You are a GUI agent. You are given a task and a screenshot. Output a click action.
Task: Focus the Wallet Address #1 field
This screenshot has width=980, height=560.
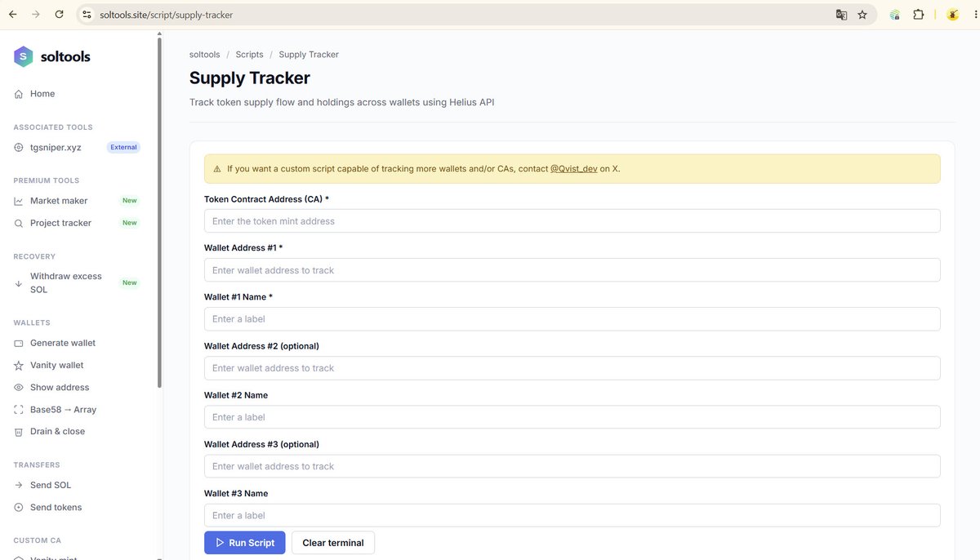(x=572, y=270)
